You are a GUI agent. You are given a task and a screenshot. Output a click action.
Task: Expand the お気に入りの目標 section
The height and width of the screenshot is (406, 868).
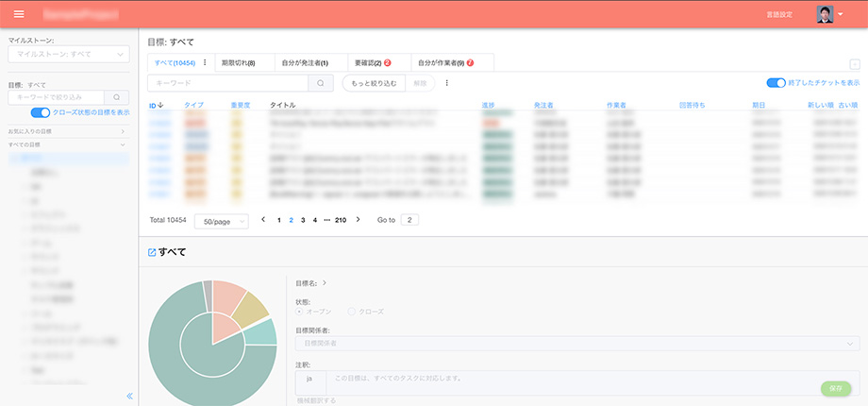point(66,131)
